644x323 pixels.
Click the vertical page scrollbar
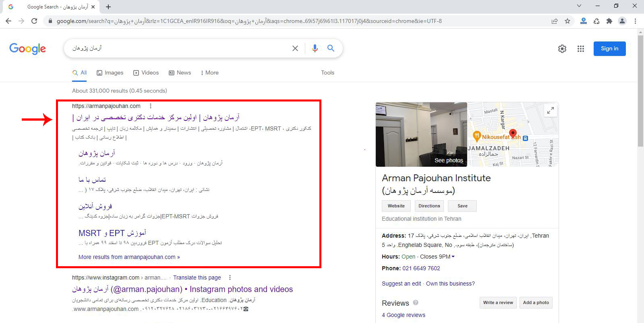[640, 91]
